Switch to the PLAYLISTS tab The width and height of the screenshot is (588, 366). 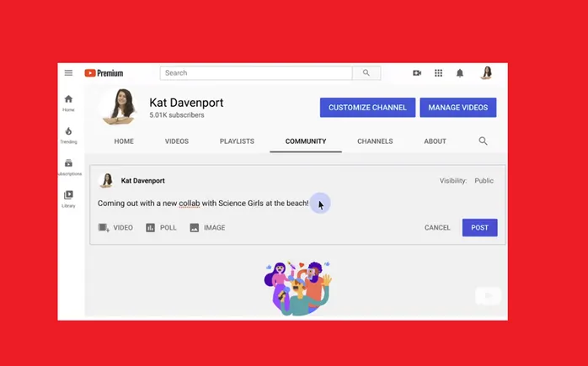pos(237,141)
